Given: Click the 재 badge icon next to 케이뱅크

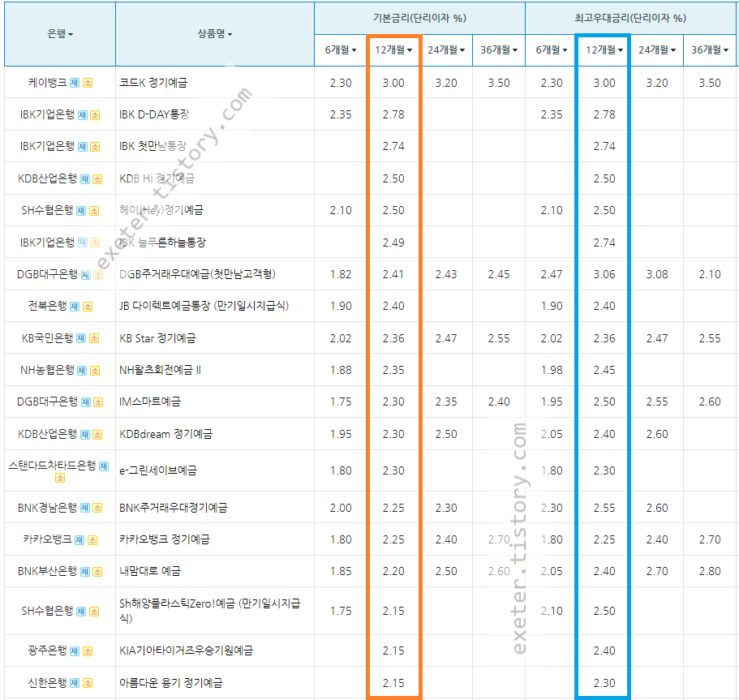Looking at the screenshot, I should point(75,83).
